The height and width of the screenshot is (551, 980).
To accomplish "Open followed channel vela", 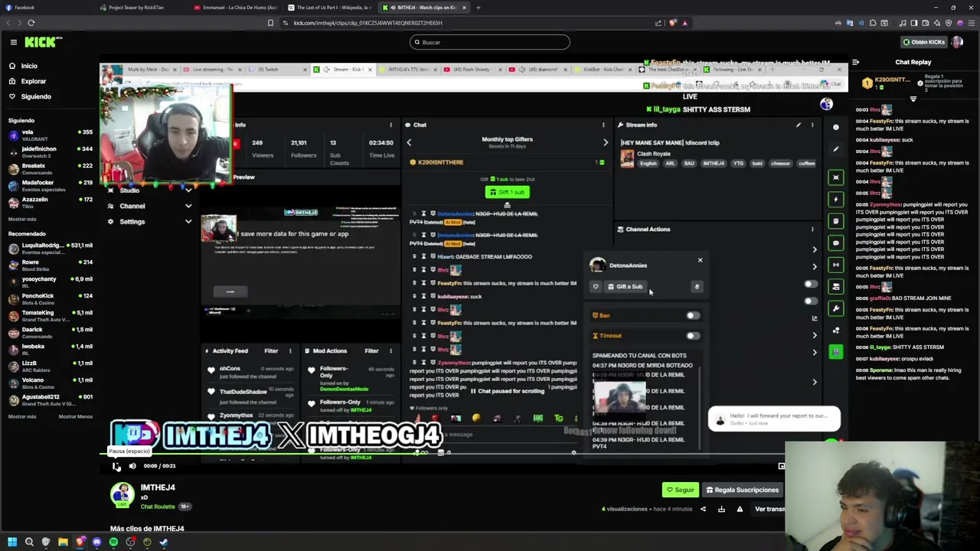I will coord(50,135).
